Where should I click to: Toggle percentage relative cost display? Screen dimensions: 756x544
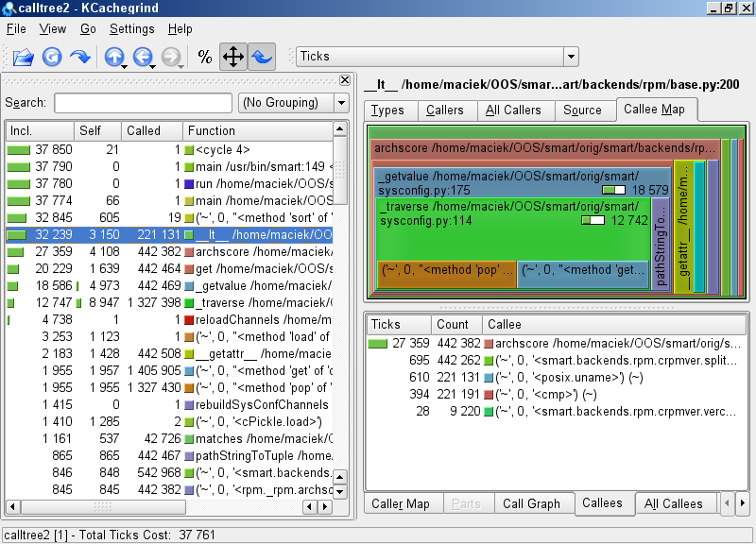pyautogui.click(x=205, y=58)
